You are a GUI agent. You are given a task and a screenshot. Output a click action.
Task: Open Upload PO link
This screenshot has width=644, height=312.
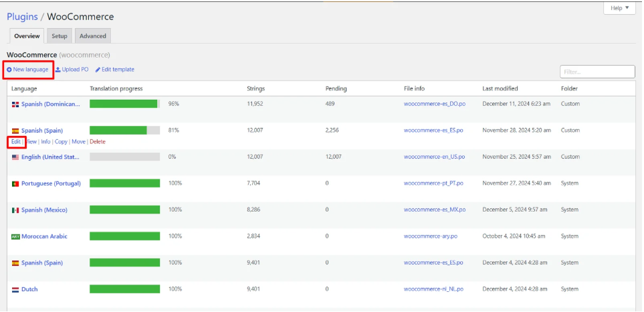point(72,70)
